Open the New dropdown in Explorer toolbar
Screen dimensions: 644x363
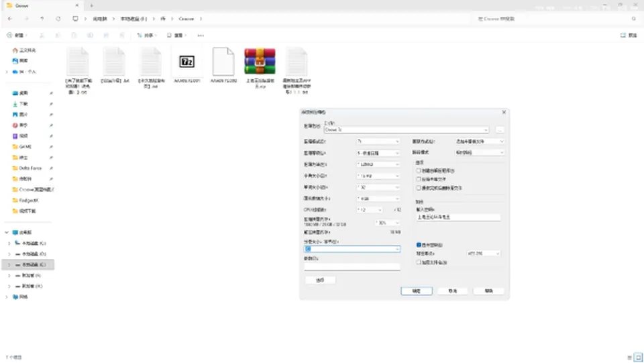click(16, 36)
